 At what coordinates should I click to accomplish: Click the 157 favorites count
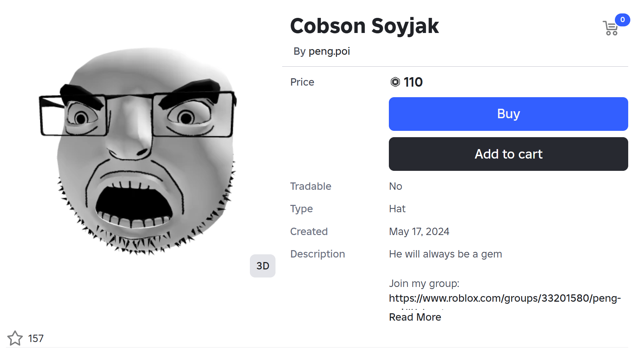point(36,339)
